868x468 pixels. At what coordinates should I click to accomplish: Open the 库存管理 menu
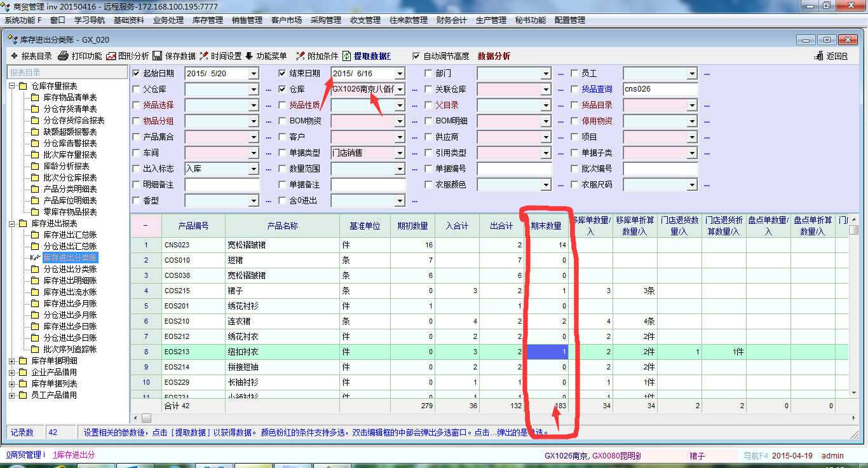tap(207, 20)
